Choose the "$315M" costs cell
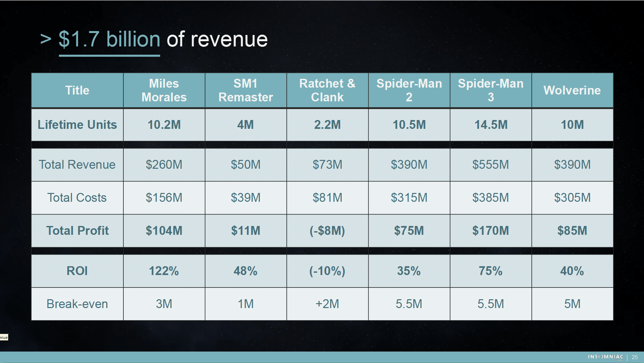Screen dimensions: 644x363 tap(409, 198)
